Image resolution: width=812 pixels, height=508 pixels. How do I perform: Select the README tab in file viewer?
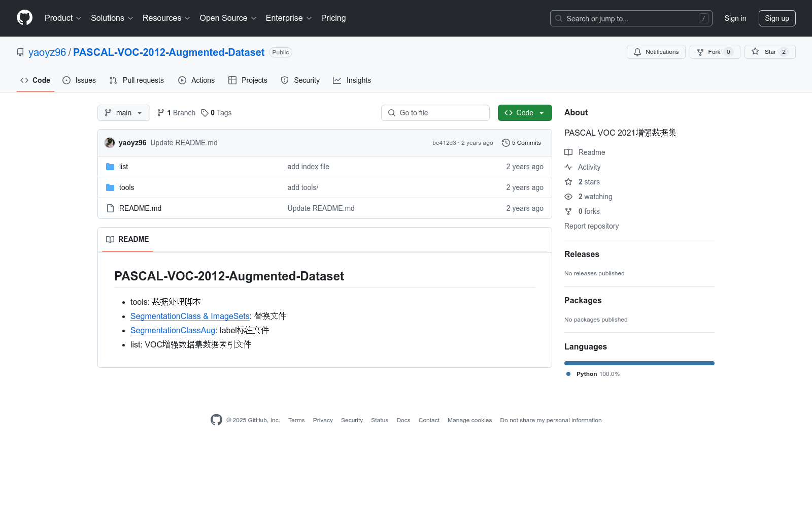click(127, 239)
